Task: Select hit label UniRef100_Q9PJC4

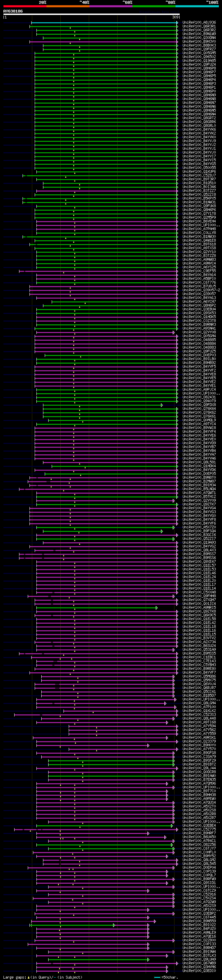Action: 199,390
